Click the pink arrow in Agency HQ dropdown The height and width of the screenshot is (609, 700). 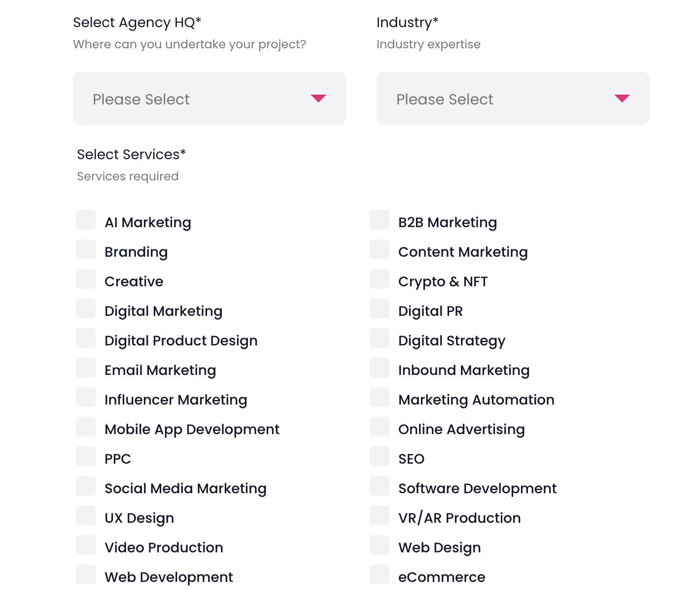(318, 98)
